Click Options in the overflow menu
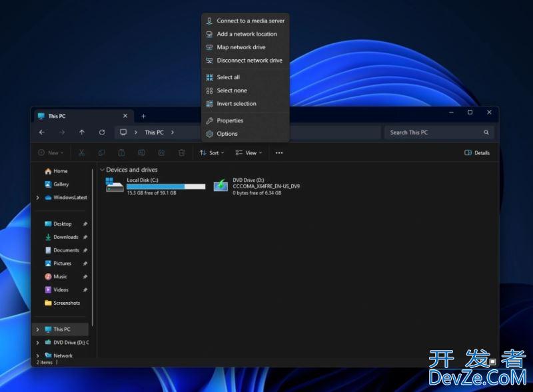Screen dimensions: 533x392 pyautogui.click(x=227, y=134)
